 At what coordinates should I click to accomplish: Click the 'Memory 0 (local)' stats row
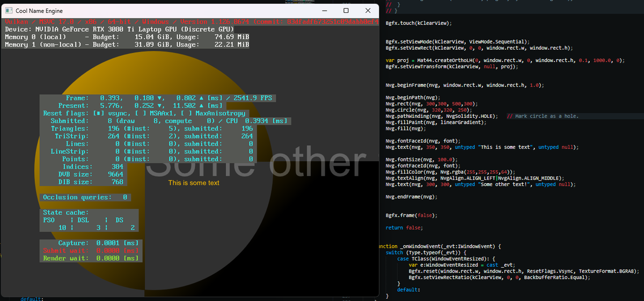[127, 37]
